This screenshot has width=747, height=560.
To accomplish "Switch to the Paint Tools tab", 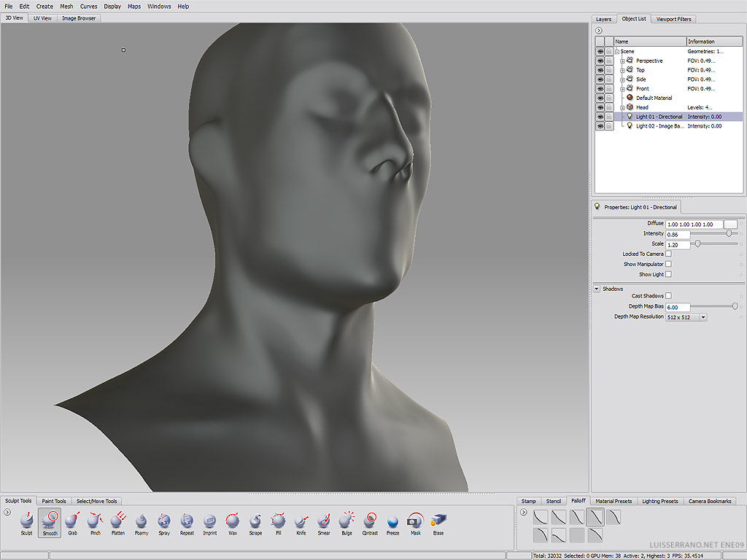I will pyautogui.click(x=54, y=501).
